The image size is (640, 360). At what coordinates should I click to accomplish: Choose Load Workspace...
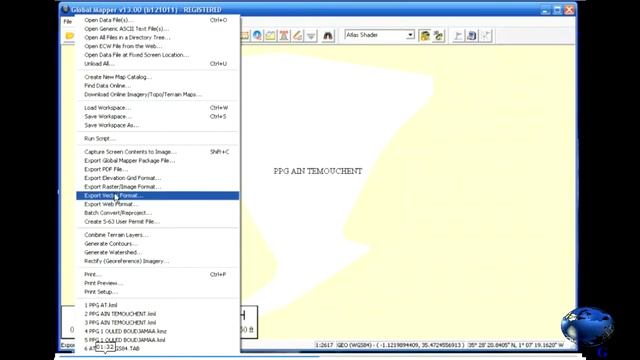158,108
